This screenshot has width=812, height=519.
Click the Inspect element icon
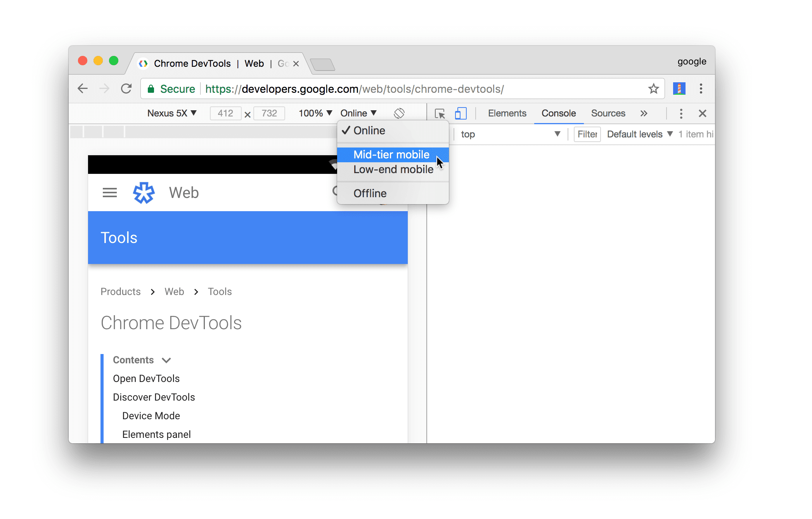(439, 113)
